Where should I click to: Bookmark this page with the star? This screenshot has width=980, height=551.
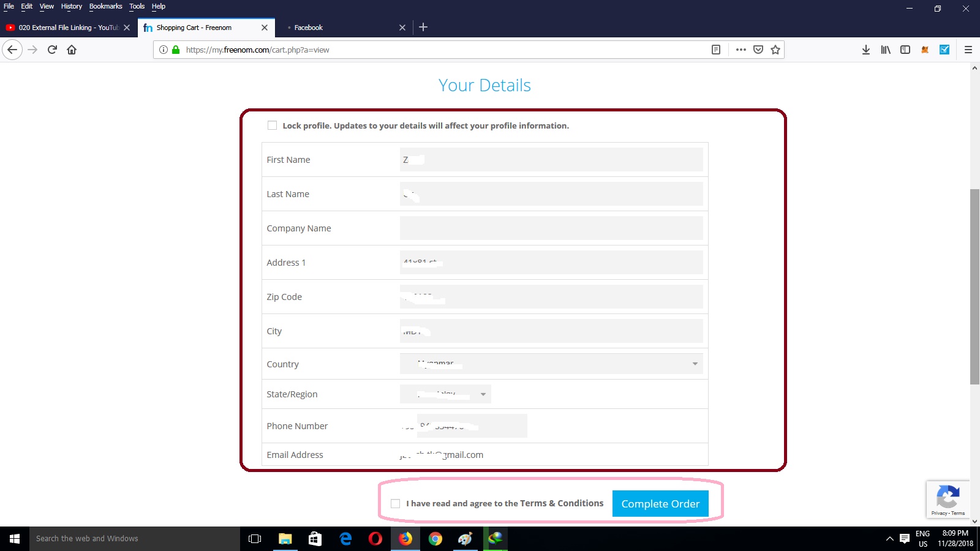click(x=775, y=50)
